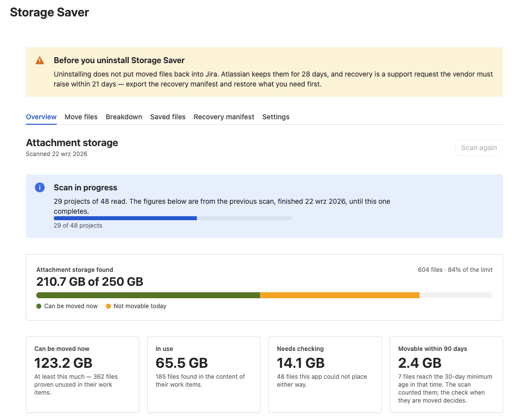Click the 604 files · 84% of the limit text
Image resolution: width=512 pixels, height=420 pixels.
455,270
